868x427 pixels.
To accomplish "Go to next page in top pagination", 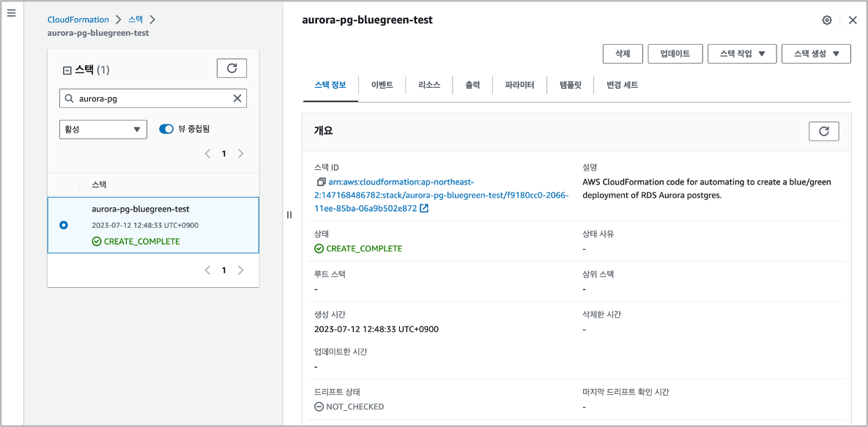I will click(241, 153).
